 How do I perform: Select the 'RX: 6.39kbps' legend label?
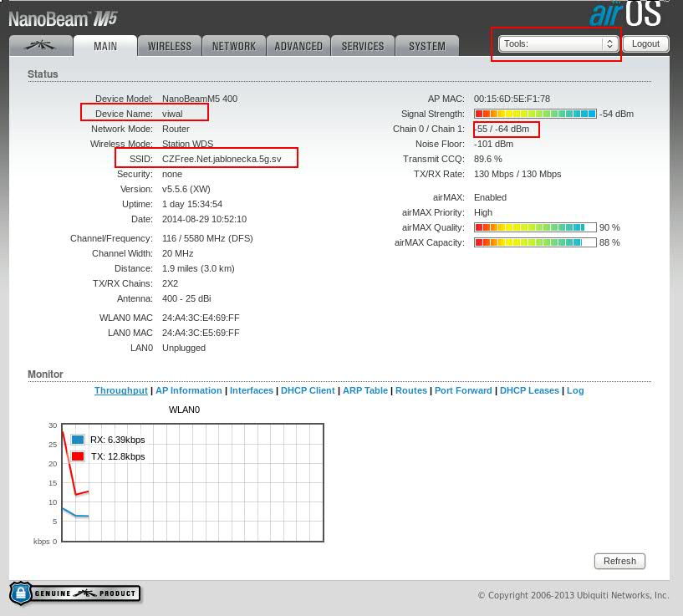[x=118, y=440]
